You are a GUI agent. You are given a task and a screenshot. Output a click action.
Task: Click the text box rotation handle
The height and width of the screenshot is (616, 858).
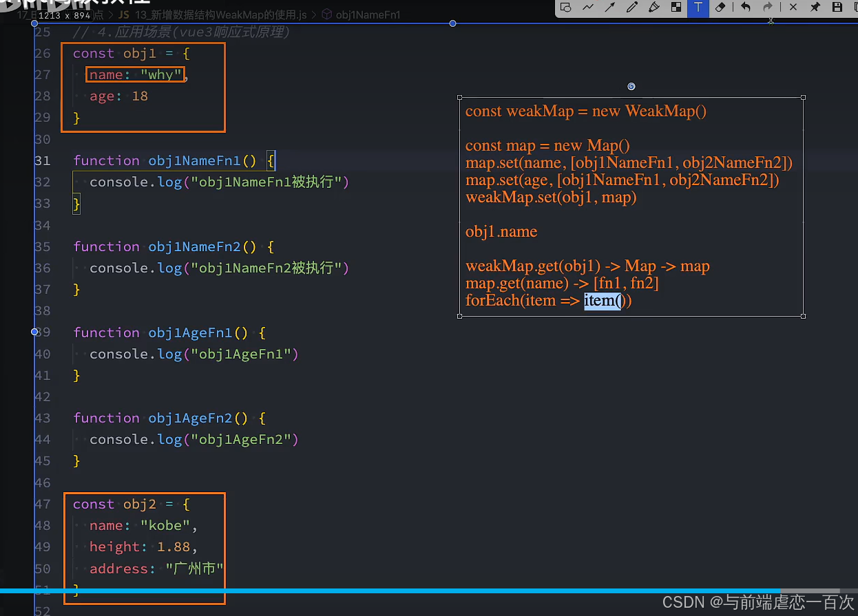[x=631, y=87]
